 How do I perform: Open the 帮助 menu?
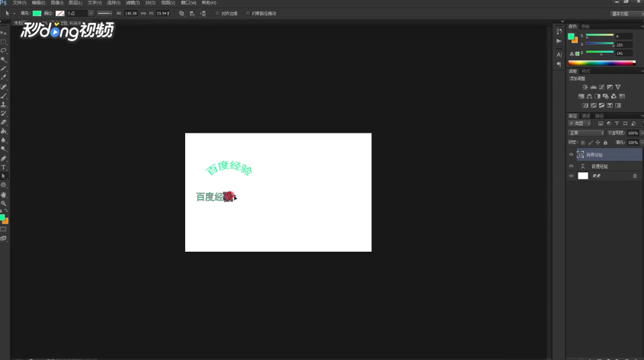pos(209,3)
